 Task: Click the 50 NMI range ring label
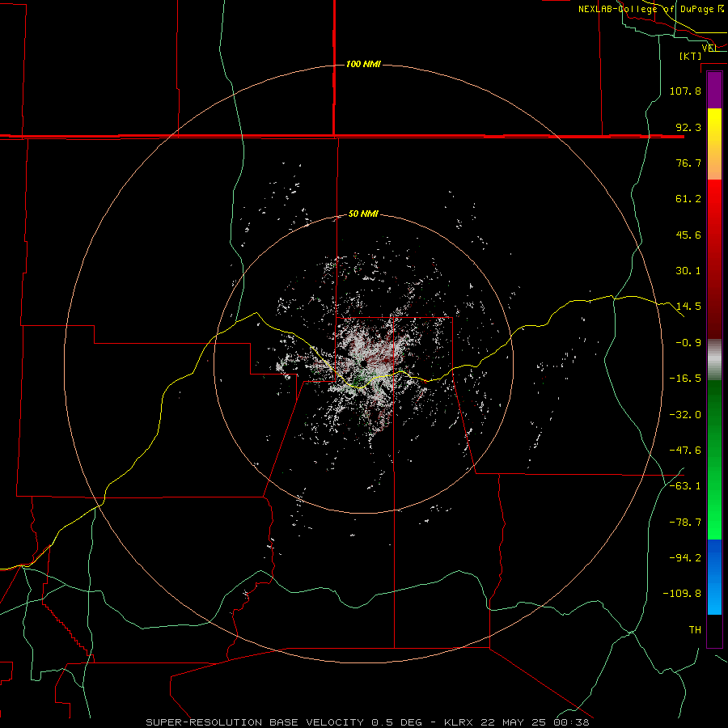(x=363, y=214)
